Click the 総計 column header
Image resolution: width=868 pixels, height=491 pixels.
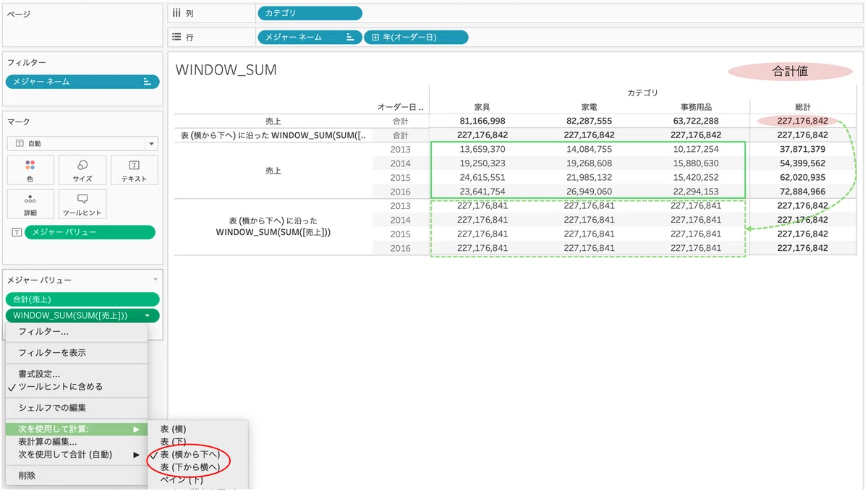[803, 107]
